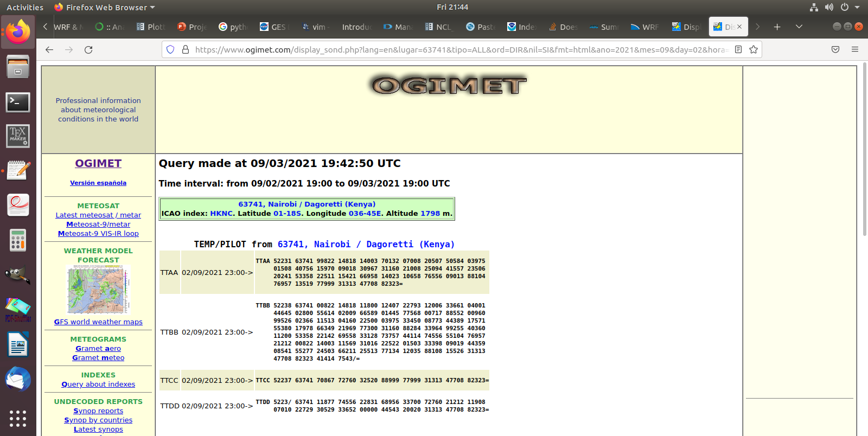Open the Firefox hamburger menu

pyautogui.click(x=855, y=49)
